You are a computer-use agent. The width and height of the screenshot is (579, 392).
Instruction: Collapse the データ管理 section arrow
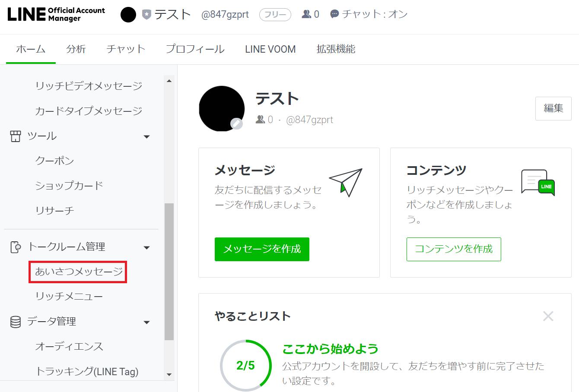(x=146, y=322)
